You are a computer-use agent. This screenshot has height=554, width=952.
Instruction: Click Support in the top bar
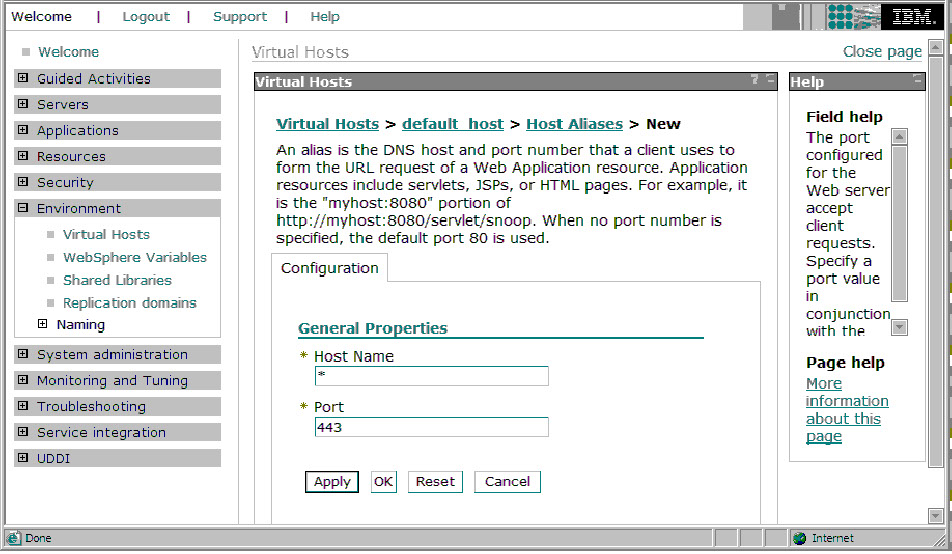(x=240, y=17)
